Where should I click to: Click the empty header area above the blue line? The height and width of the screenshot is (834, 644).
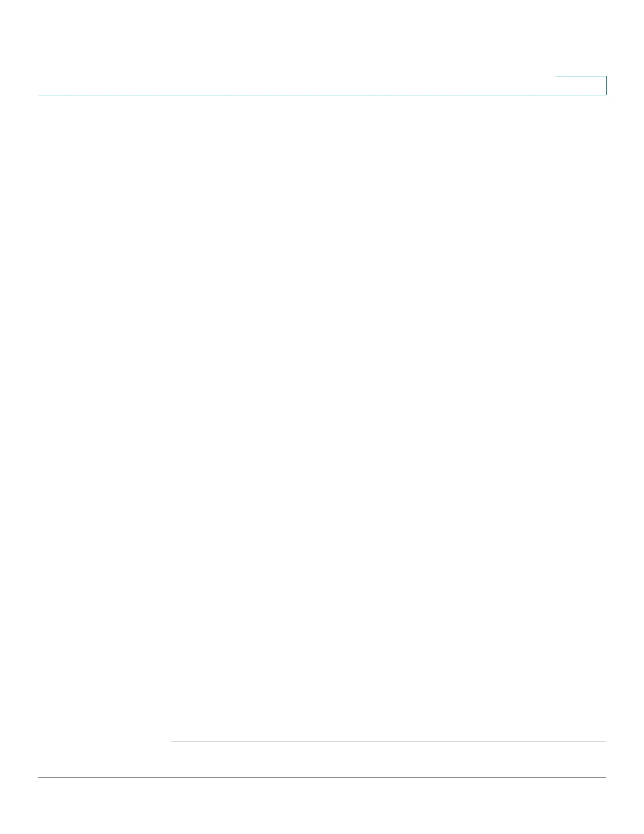pyautogui.click(x=295, y=47)
